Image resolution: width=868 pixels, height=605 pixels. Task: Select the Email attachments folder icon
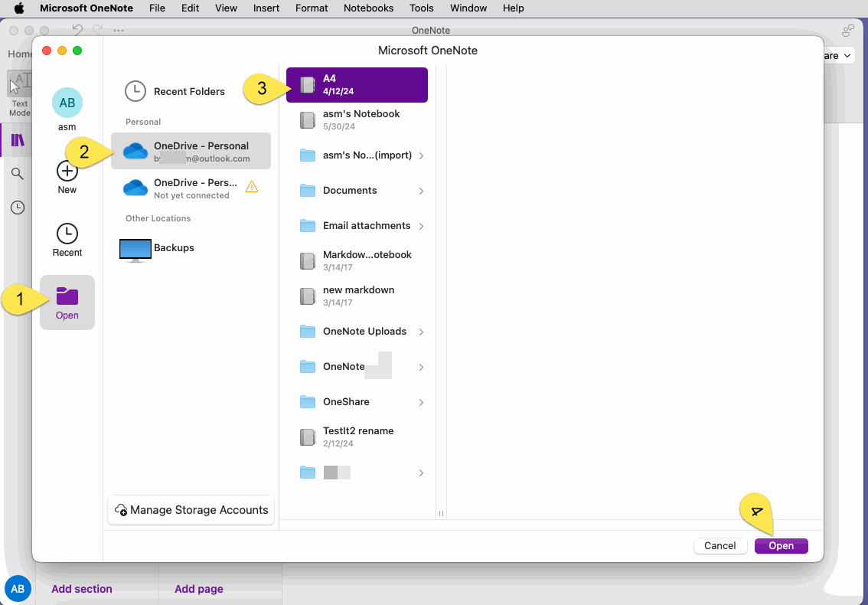tap(308, 225)
